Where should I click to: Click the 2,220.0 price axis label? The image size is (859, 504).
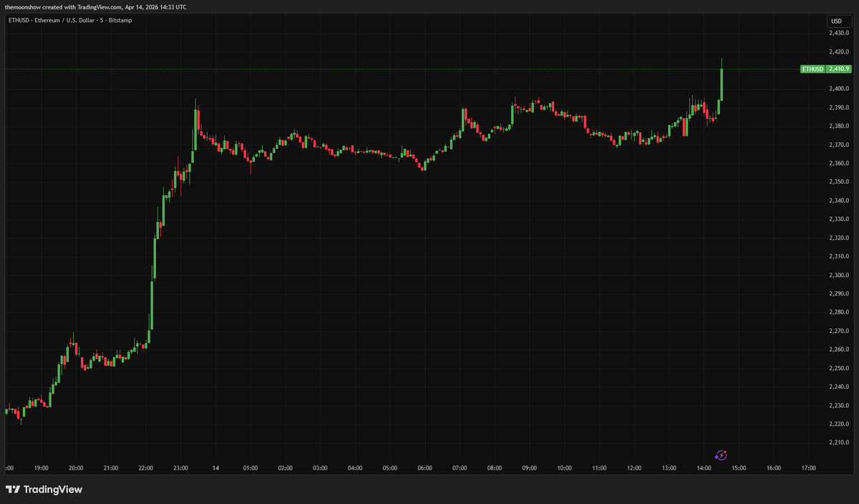839,424
